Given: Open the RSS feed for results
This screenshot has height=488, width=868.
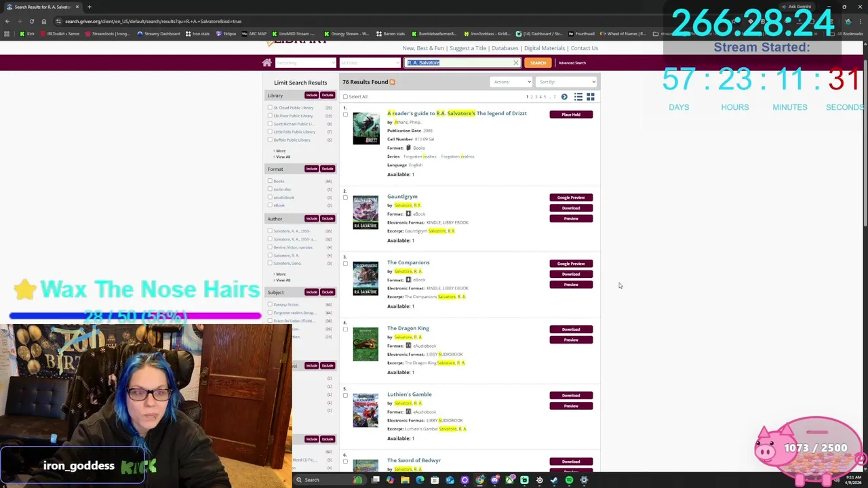Looking at the screenshot, I should click(x=392, y=82).
